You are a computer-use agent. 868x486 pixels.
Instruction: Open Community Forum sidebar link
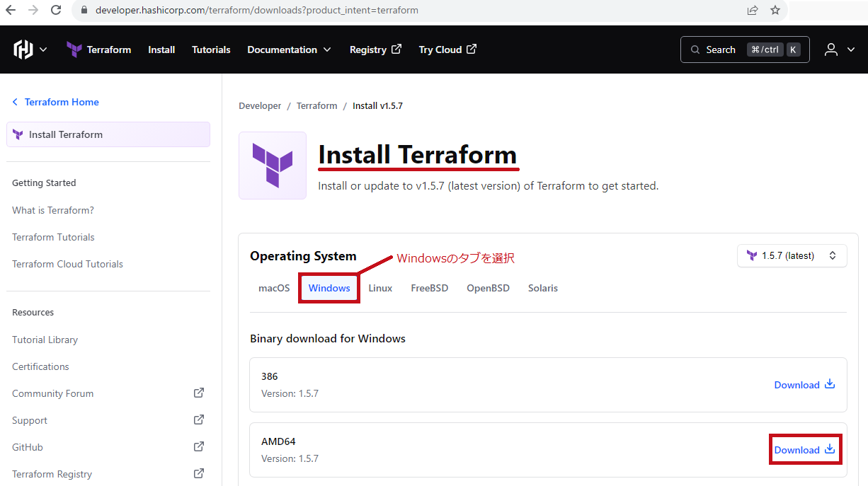point(52,393)
